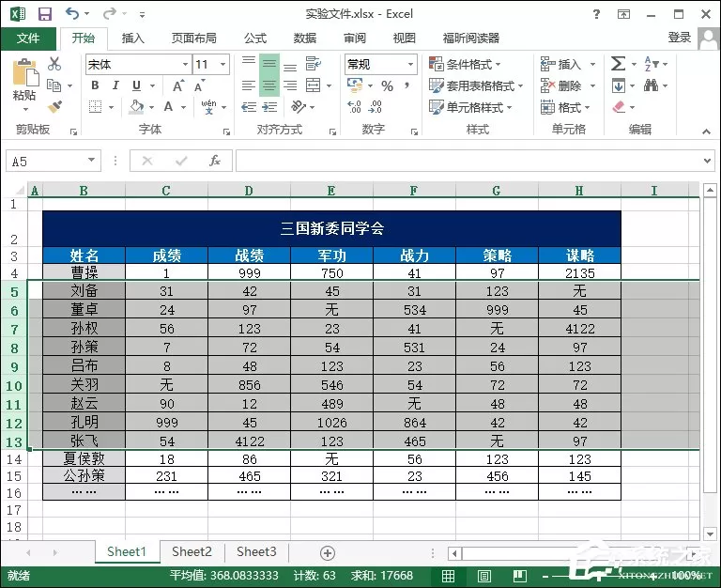Increase decimal places

pos(354,107)
